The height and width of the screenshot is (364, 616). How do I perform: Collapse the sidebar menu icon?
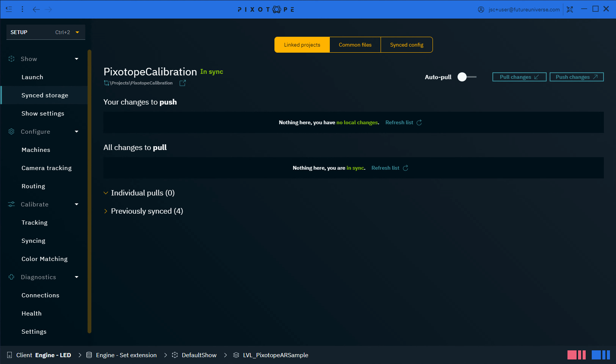tap(9, 9)
